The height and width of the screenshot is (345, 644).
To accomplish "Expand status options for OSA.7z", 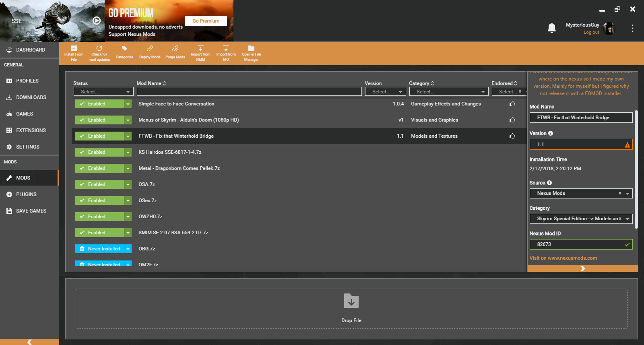I will [x=128, y=184].
